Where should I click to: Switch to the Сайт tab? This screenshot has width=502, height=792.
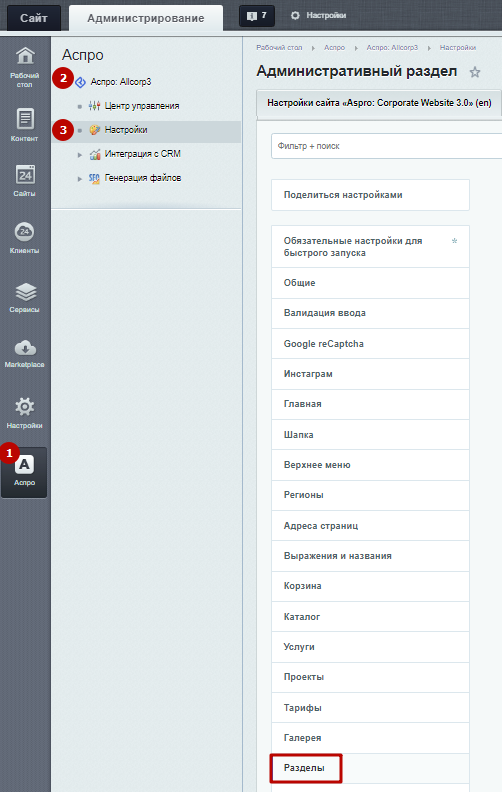point(34,18)
